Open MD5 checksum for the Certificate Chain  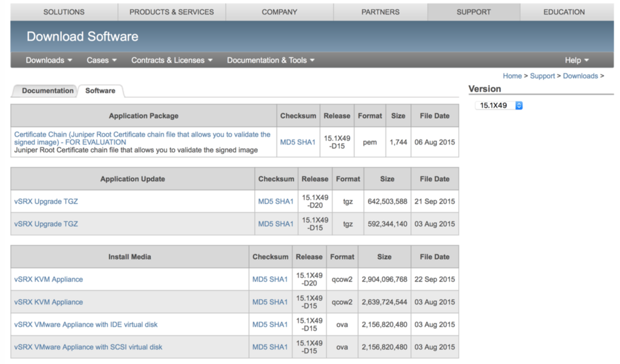pos(288,142)
